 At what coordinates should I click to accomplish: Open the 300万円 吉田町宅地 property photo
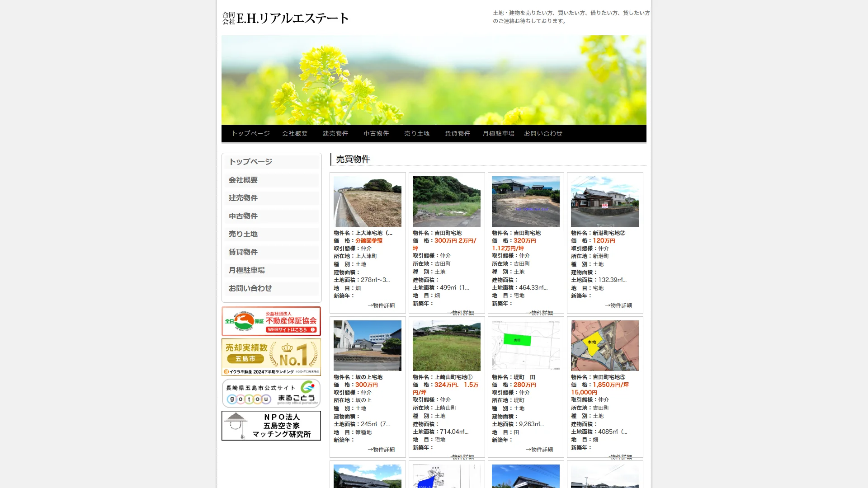(x=447, y=202)
